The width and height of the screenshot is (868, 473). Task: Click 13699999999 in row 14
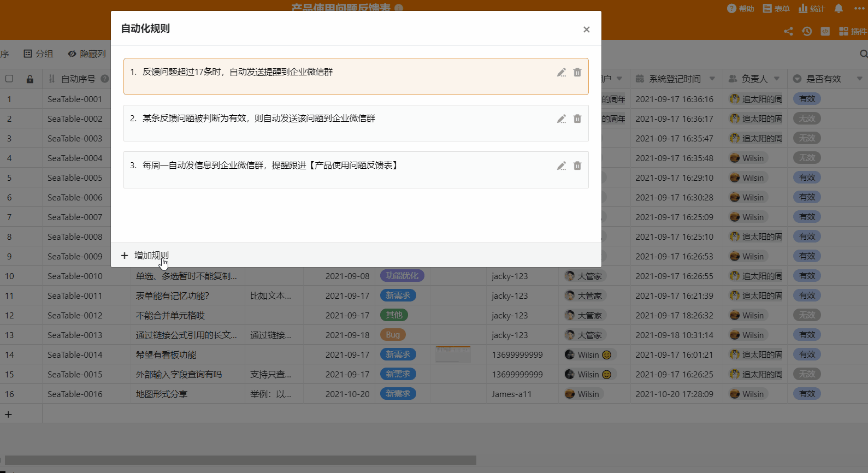[x=517, y=354]
